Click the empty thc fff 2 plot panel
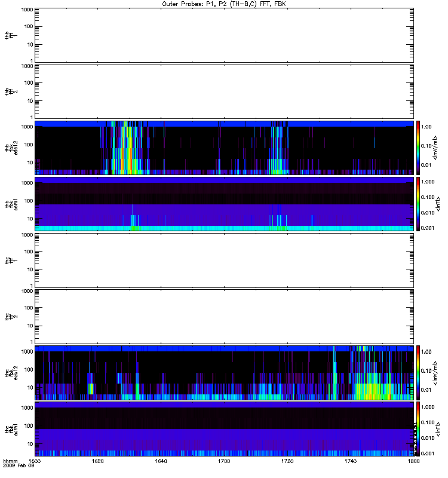This screenshot has height=478, width=448. (x=225, y=317)
